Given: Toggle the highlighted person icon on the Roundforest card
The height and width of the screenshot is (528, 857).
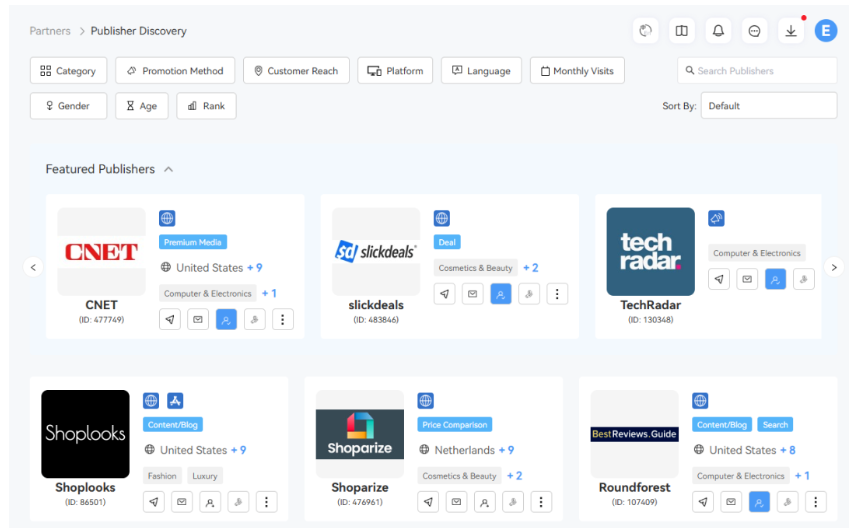Looking at the screenshot, I should point(759,502).
